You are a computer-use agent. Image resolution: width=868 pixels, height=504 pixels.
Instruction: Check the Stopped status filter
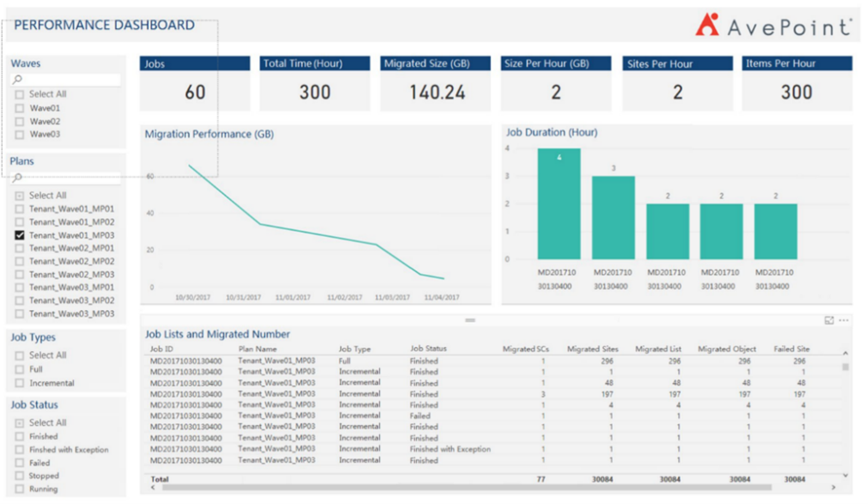20,477
